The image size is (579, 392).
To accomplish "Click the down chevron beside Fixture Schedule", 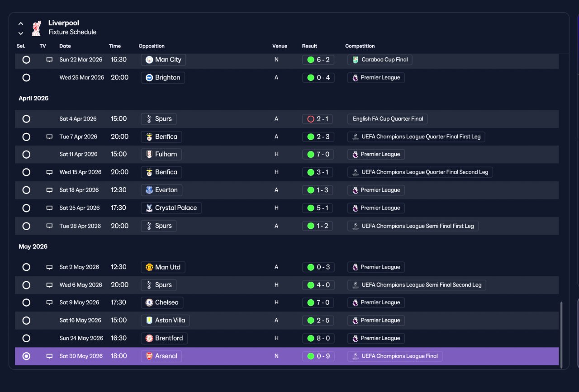I will click(21, 33).
